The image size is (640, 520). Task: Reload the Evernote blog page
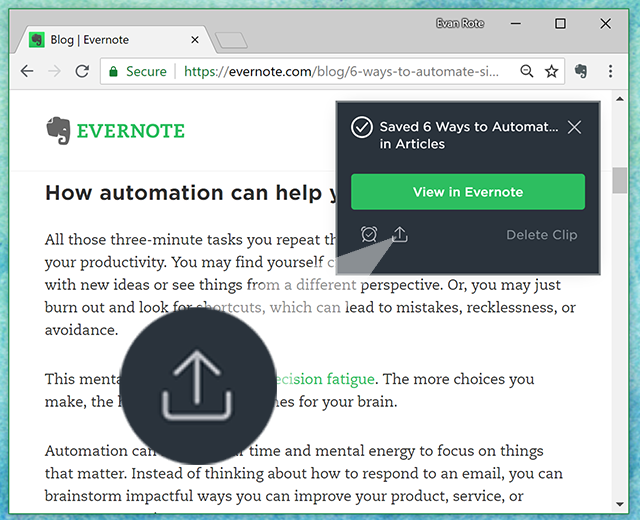point(82,72)
